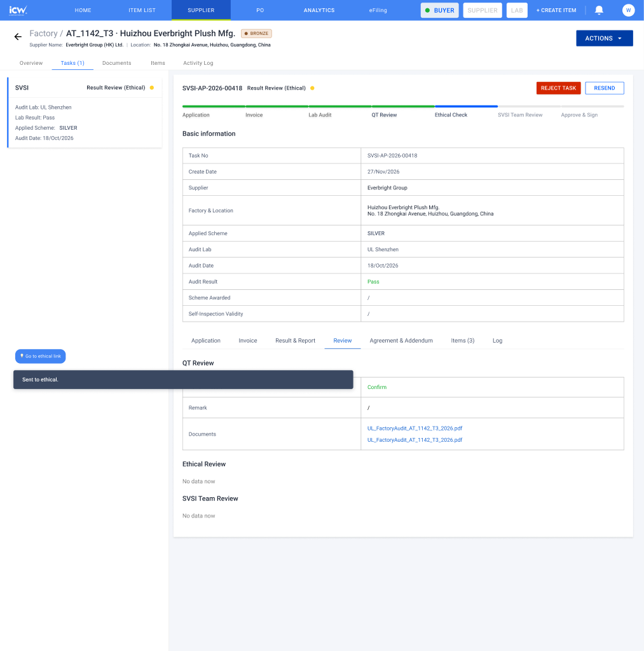Open the eFiling menu
This screenshot has width=644, height=651.
[x=378, y=10]
